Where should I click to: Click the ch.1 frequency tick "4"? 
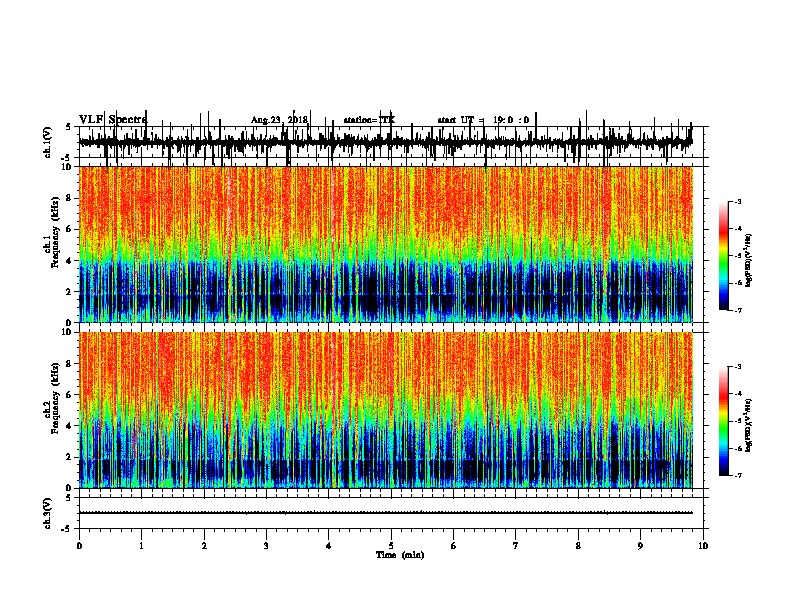click(x=69, y=261)
